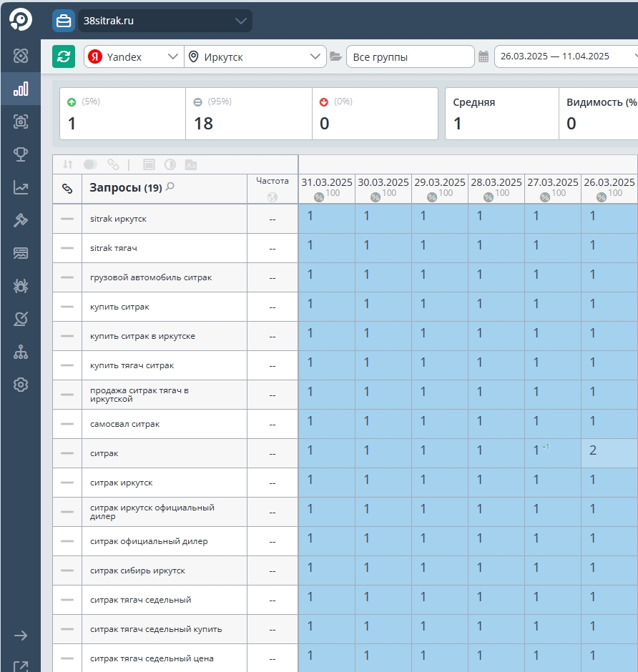Click the Частота column header
This screenshot has height=672, width=638.
(272, 182)
